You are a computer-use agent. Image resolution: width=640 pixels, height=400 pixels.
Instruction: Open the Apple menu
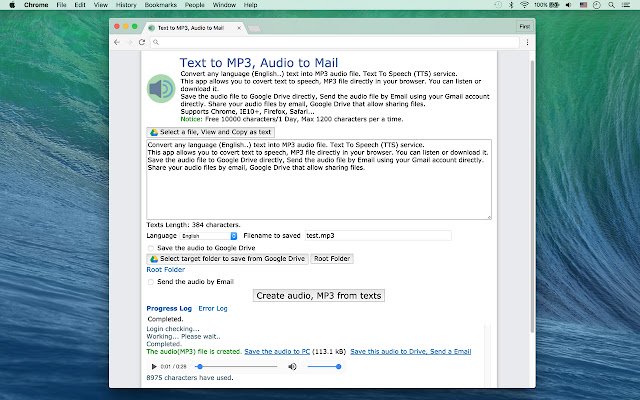(x=12, y=5)
